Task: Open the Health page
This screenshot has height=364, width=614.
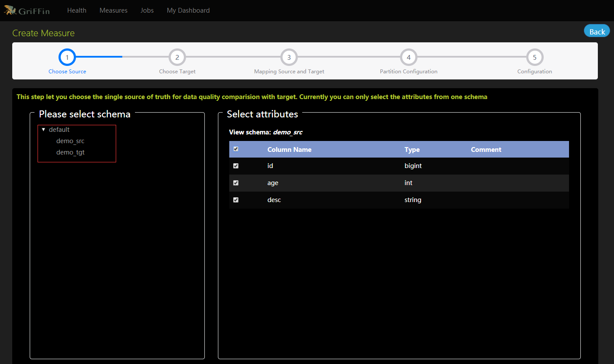Action: (77, 10)
